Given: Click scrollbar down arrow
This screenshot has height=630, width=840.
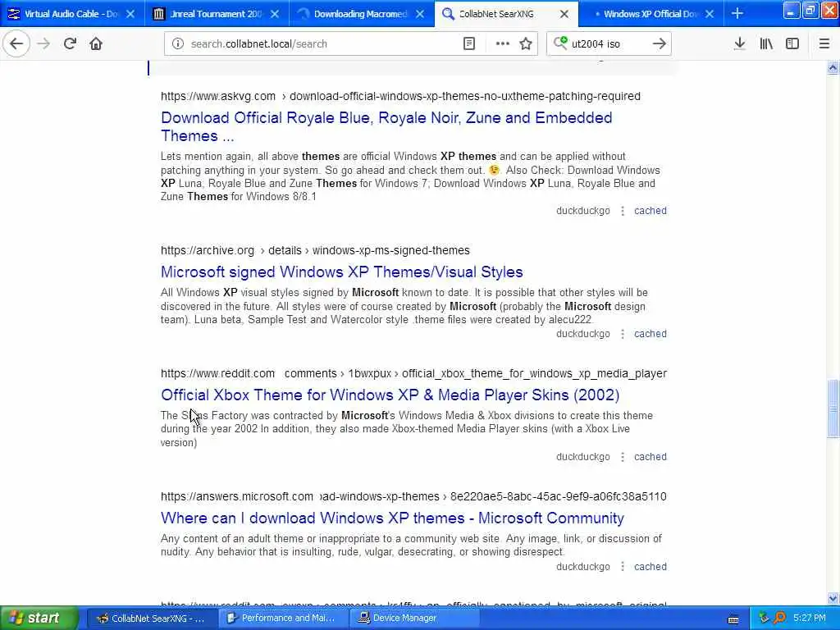Looking at the screenshot, I should [x=833, y=598].
